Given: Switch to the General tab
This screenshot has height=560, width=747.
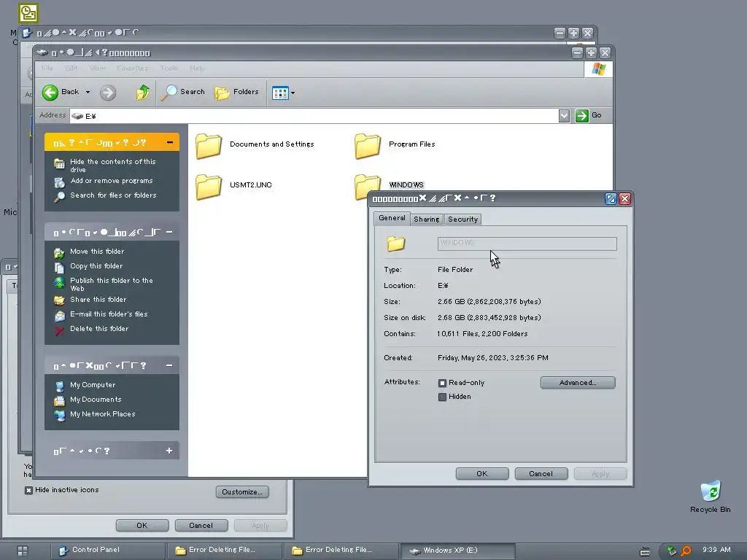Looking at the screenshot, I should click(392, 218).
